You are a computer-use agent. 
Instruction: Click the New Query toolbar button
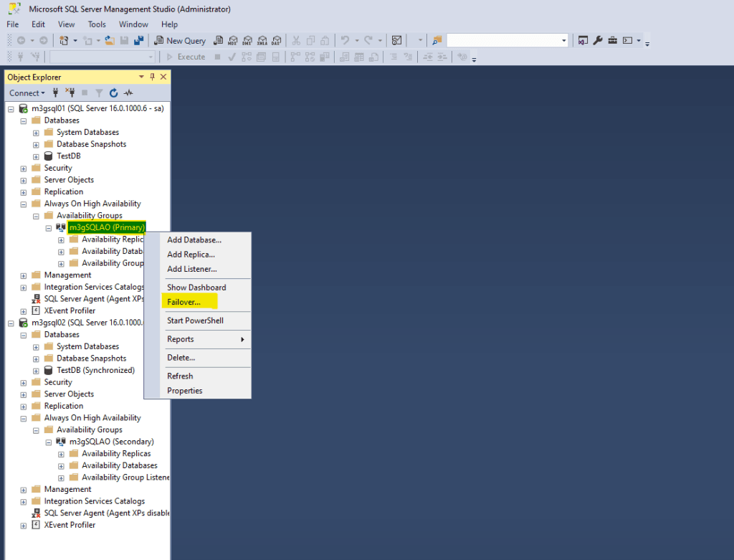point(180,41)
